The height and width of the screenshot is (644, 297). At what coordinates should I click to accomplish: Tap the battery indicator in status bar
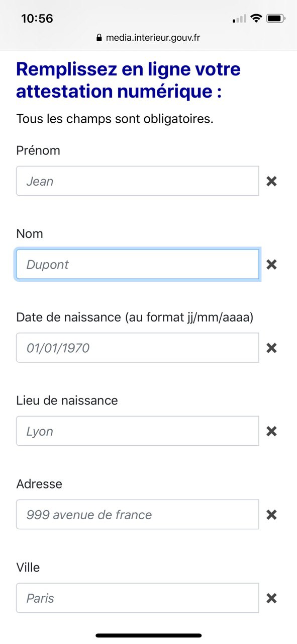276,19
